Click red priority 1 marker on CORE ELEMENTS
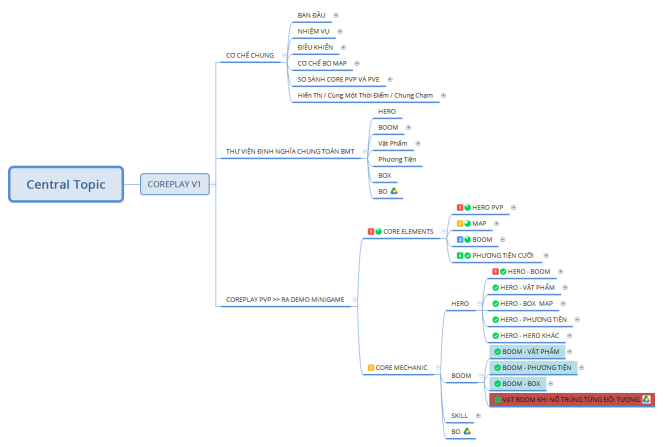The width and height of the screenshot is (664, 447). 371,232
